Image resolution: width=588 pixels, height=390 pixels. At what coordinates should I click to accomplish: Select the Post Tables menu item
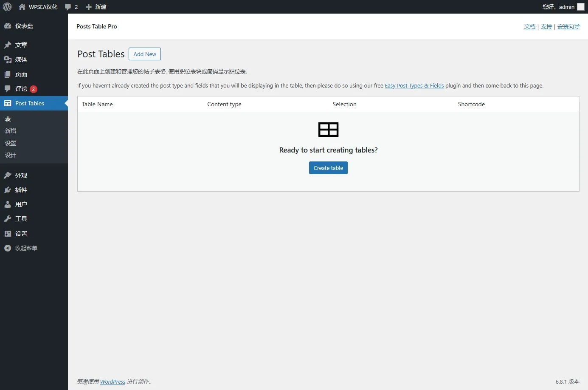(x=34, y=103)
